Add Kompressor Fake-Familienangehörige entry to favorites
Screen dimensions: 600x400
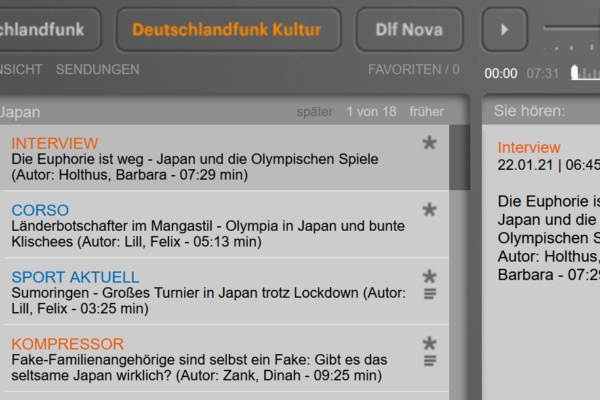click(429, 343)
